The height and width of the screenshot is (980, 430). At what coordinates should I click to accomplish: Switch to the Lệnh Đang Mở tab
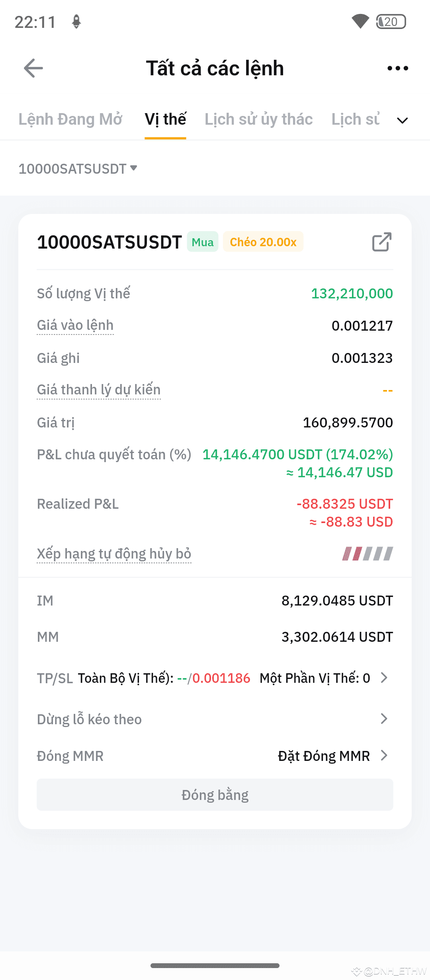[x=70, y=120]
